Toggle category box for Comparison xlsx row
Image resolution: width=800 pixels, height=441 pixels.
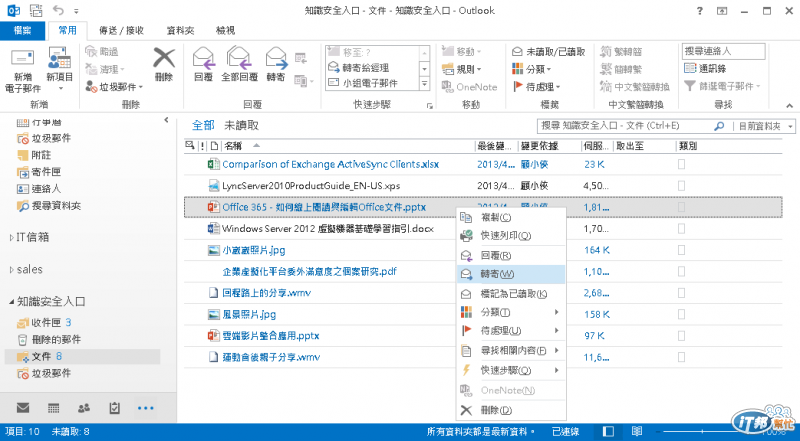tap(681, 164)
